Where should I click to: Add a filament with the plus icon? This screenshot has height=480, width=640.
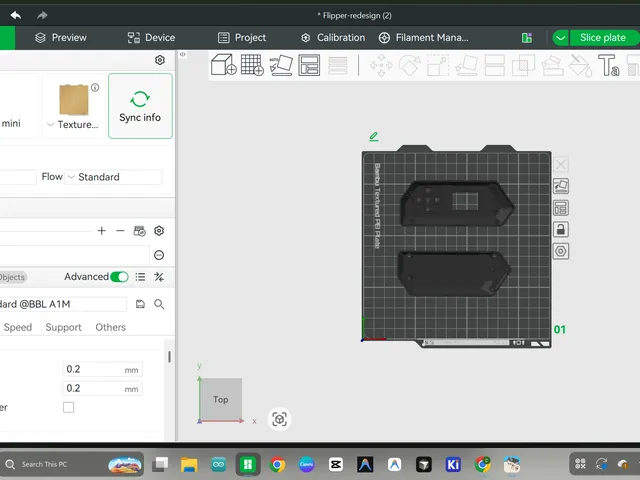coord(102,231)
